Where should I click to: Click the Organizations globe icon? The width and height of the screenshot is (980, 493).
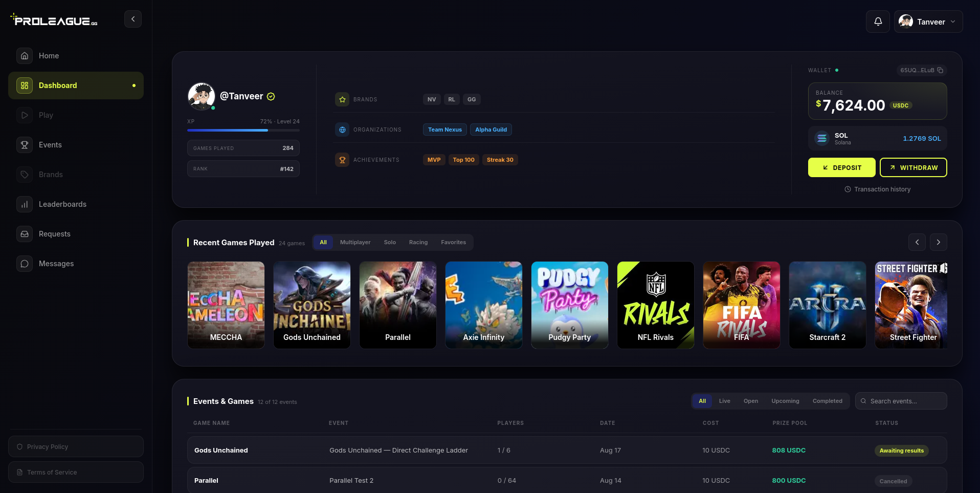pos(342,130)
